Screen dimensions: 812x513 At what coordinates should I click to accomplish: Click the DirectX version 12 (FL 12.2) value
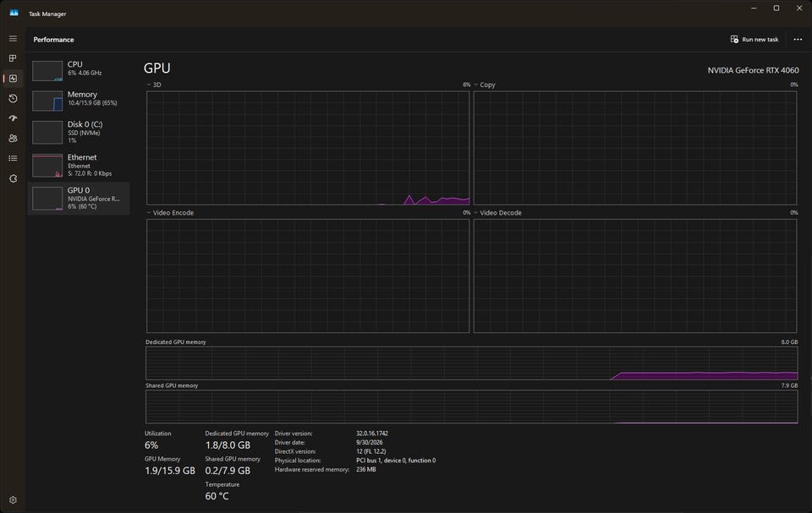click(x=370, y=451)
